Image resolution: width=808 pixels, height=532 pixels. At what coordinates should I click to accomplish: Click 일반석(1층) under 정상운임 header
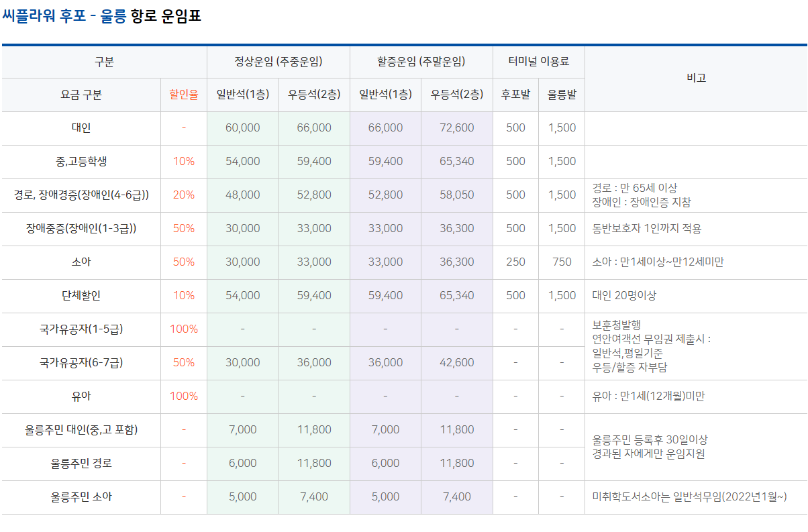click(243, 95)
